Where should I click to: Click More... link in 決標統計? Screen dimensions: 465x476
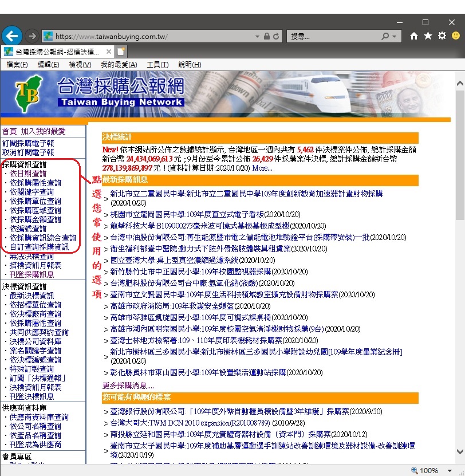262,168
